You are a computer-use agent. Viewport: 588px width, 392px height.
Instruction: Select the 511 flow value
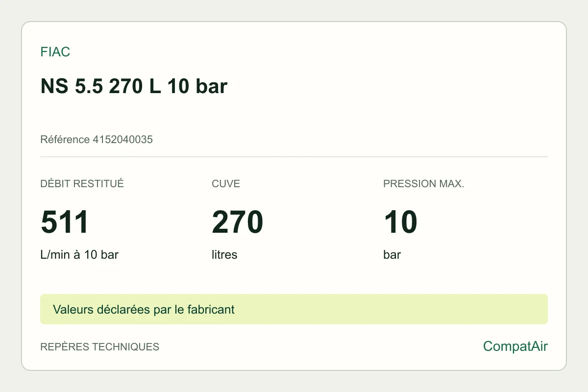[x=65, y=222]
